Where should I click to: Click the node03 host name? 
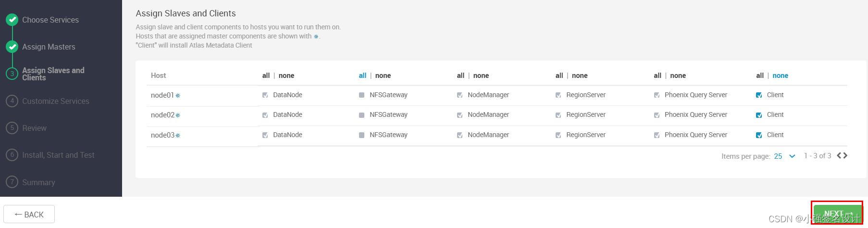pyautogui.click(x=162, y=135)
